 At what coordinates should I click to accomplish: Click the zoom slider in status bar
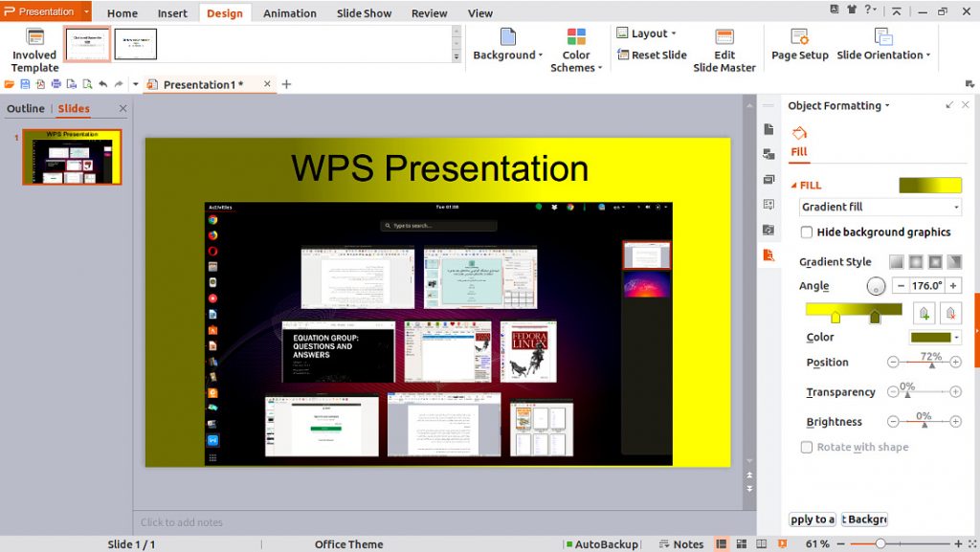coord(900,544)
